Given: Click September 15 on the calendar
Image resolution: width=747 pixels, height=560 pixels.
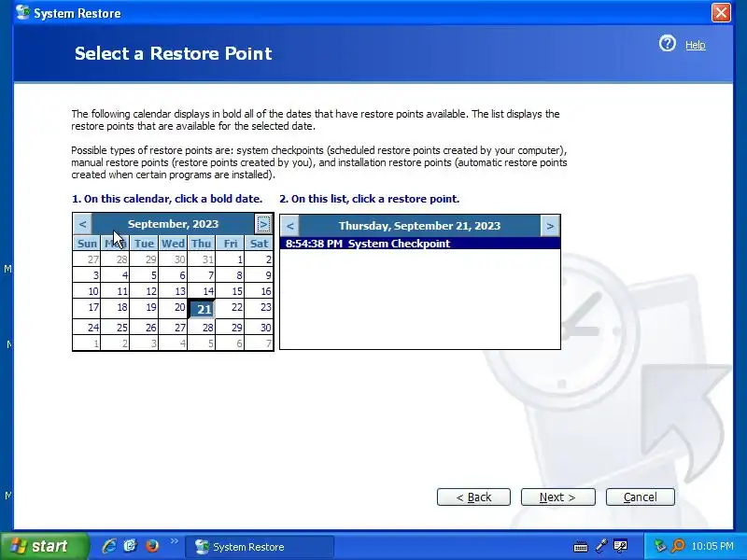Looking at the screenshot, I should click(230, 291).
